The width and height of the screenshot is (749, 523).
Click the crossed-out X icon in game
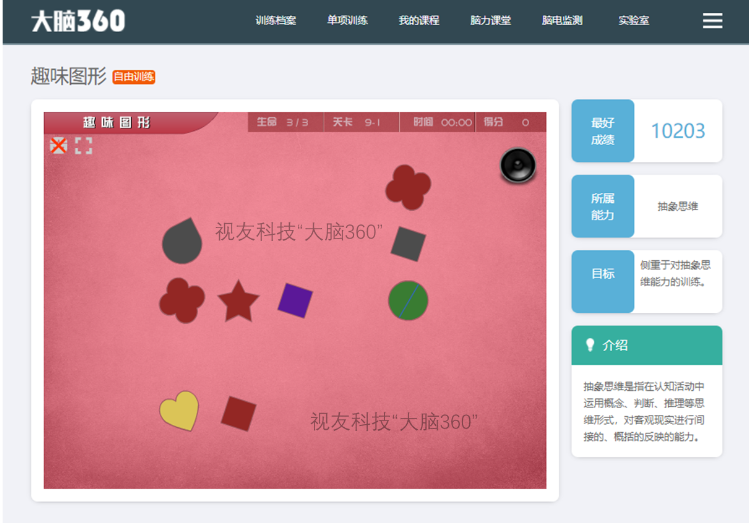coord(59,146)
